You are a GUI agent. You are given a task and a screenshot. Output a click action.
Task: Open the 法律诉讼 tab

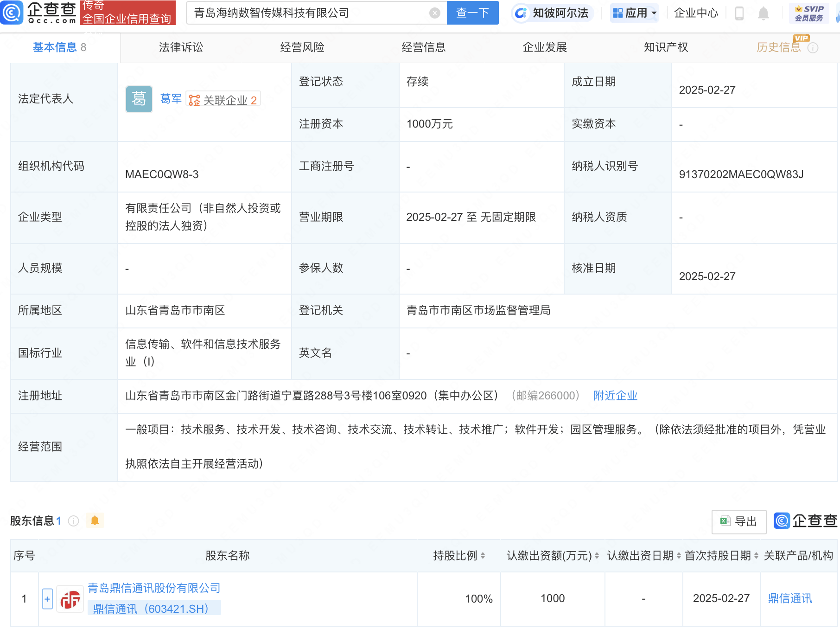(x=181, y=47)
